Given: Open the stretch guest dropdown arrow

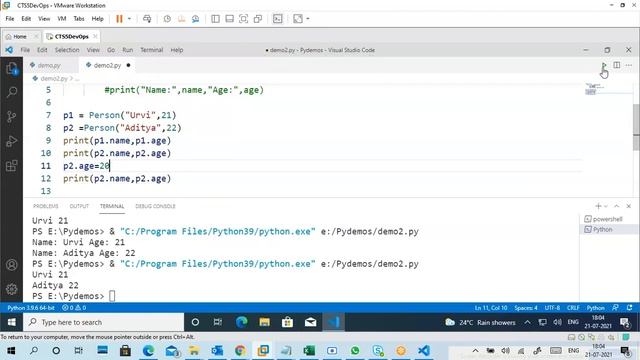Looking at the screenshot, I should [308, 19].
